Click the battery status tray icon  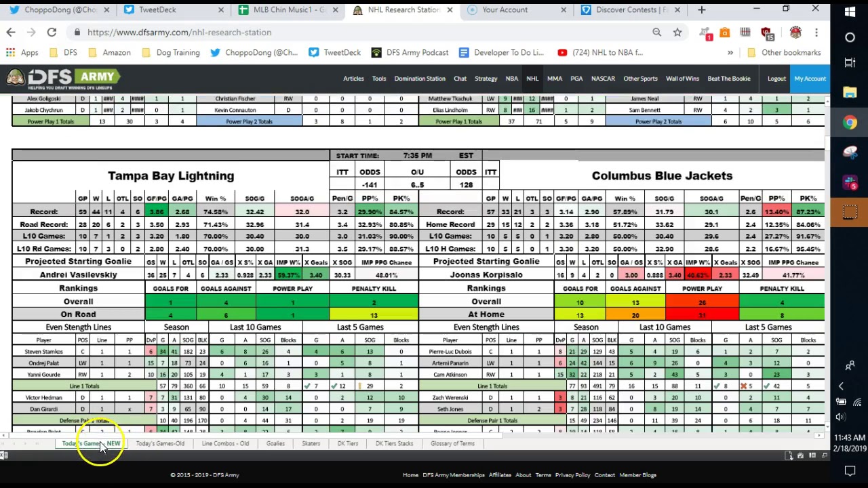[x=841, y=402]
